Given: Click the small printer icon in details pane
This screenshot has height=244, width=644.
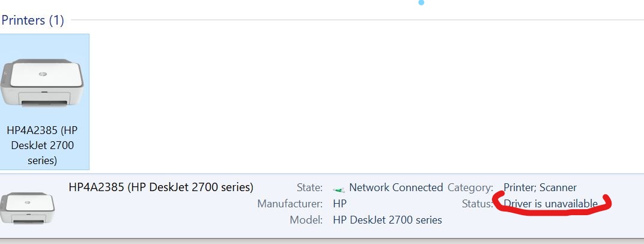Looking at the screenshot, I should 26,207.
